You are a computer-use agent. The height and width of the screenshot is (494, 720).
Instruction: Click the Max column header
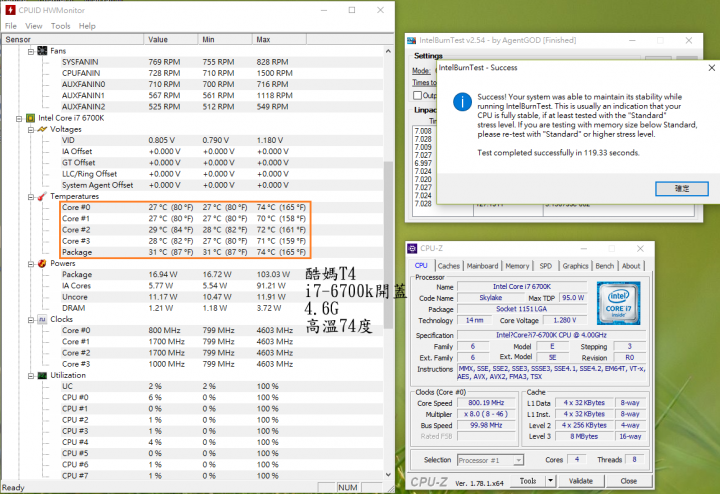279,39
